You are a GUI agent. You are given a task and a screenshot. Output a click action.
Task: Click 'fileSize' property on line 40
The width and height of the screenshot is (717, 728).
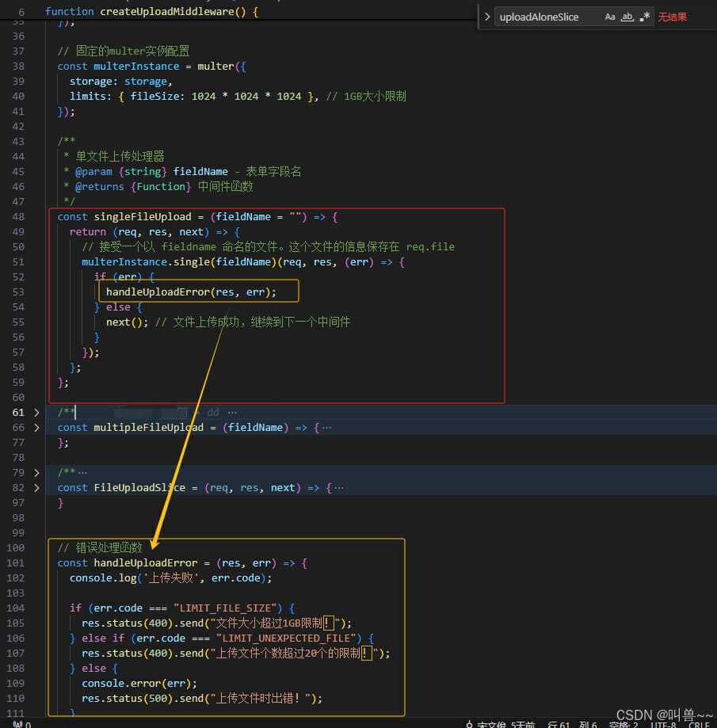pos(154,96)
